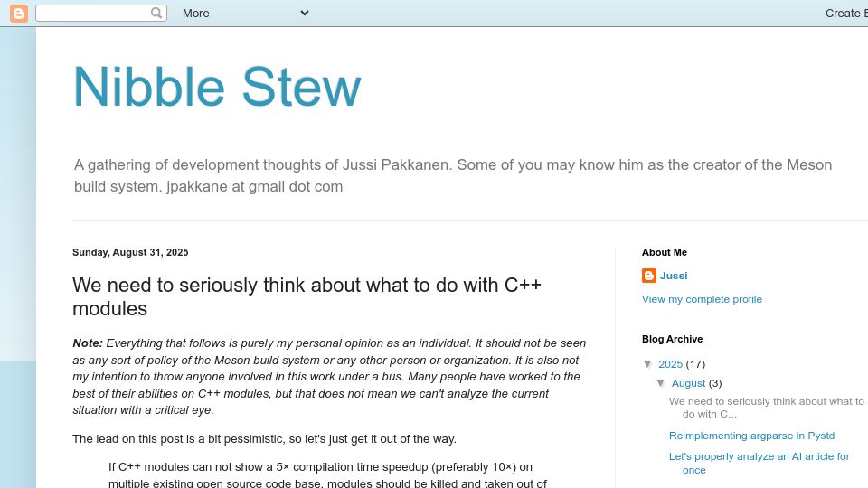Click archive entry We need to seriously think
868x488 pixels.
click(x=766, y=408)
